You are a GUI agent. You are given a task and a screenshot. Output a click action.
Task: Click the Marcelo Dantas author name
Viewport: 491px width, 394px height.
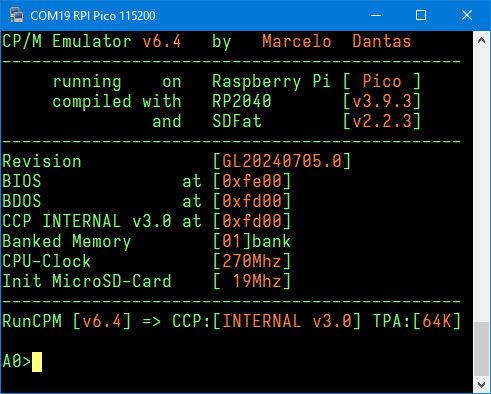[337, 41]
